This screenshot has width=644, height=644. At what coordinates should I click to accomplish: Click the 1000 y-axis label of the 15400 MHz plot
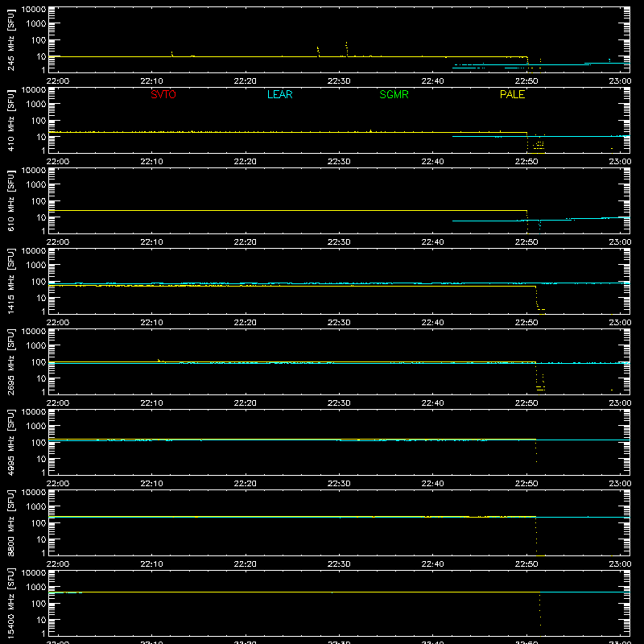point(36,588)
